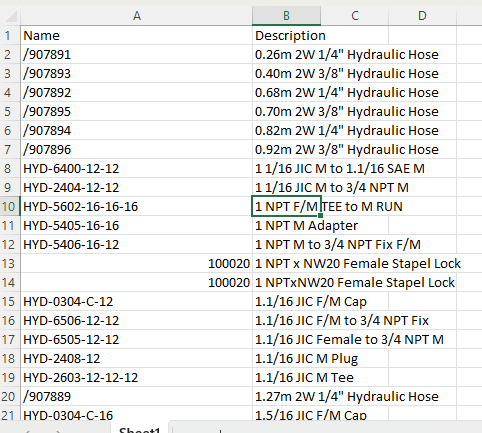Select column B header
The height and width of the screenshot is (433, 482).
[286, 16]
